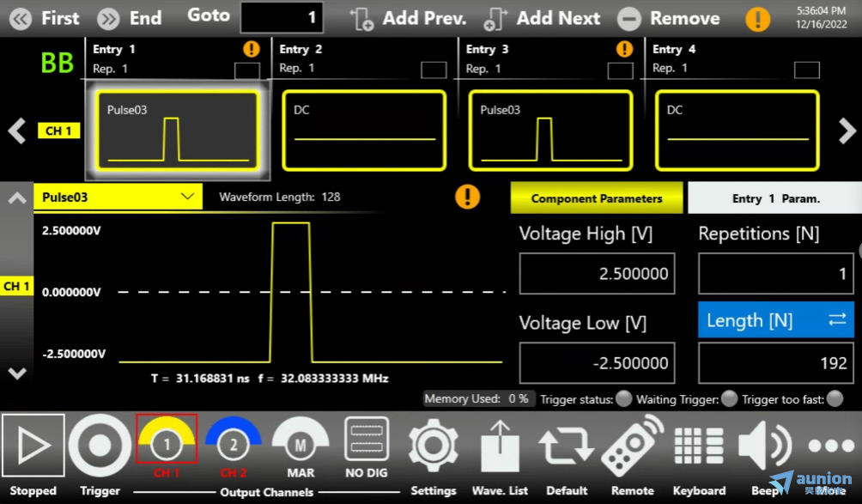Screen dimensions: 862x504
Task: Switch to Entry 1 Param. tab
Action: pos(775,198)
